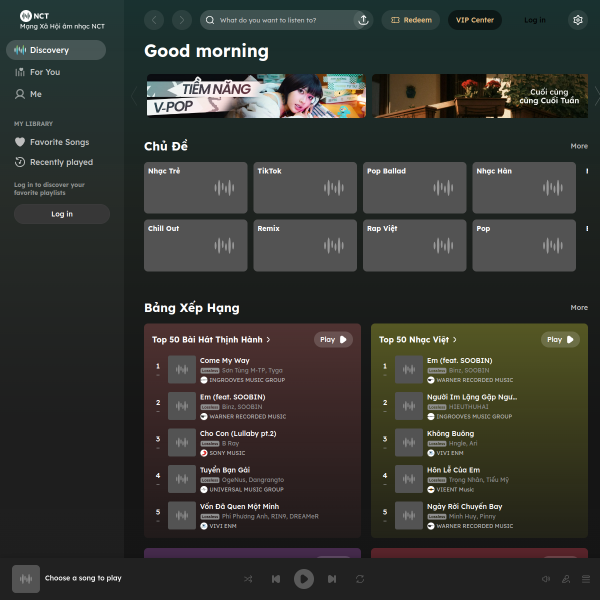Open Discovery in the sidebar
Image resolution: width=600 pixels, height=600 pixels.
tap(56, 50)
